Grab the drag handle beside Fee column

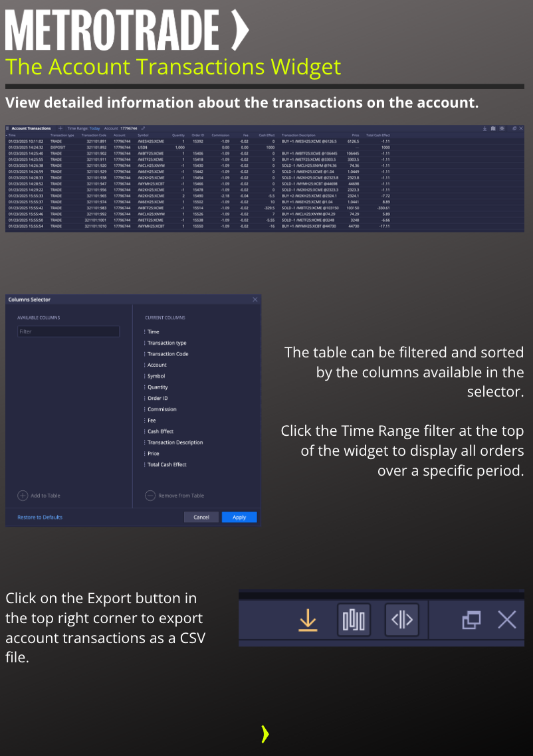click(144, 421)
